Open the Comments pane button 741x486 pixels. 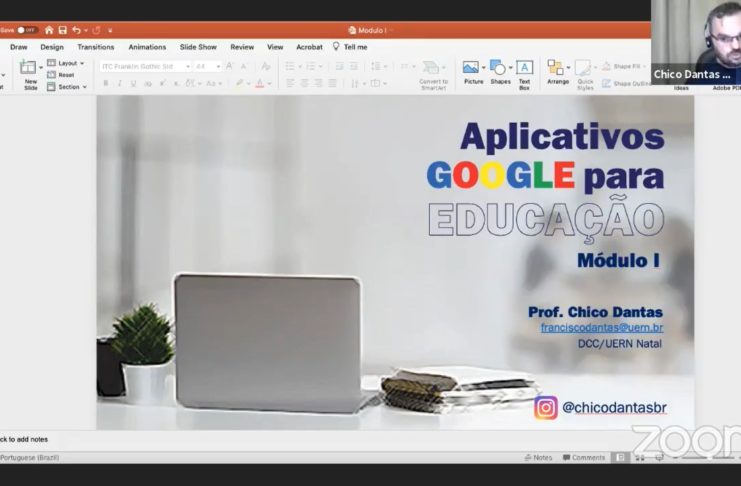pyautogui.click(x=584, y=457)
